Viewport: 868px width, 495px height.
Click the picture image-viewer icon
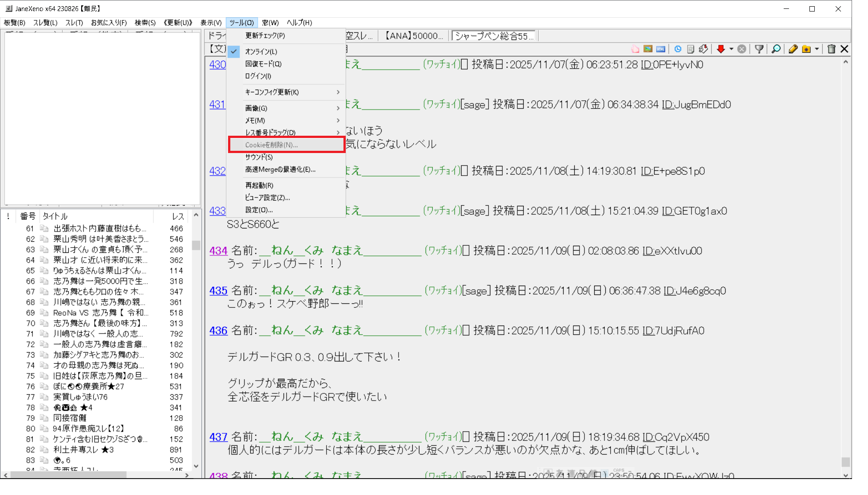648,49
